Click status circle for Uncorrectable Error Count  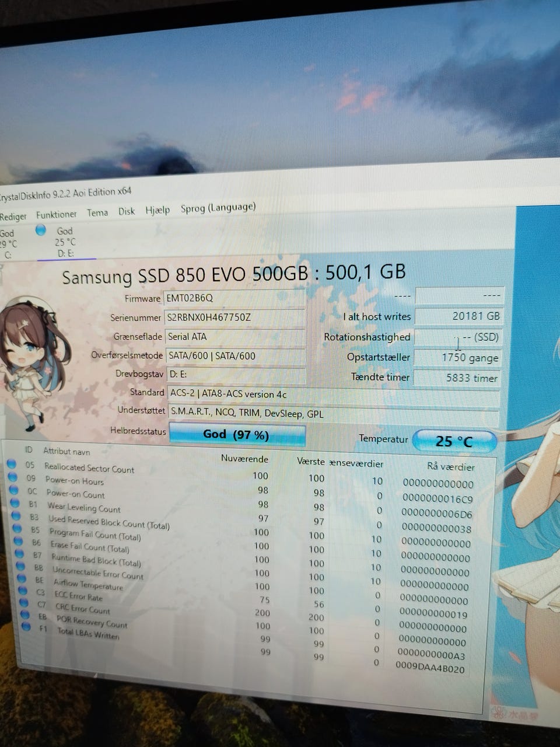(x=20, y=566)
